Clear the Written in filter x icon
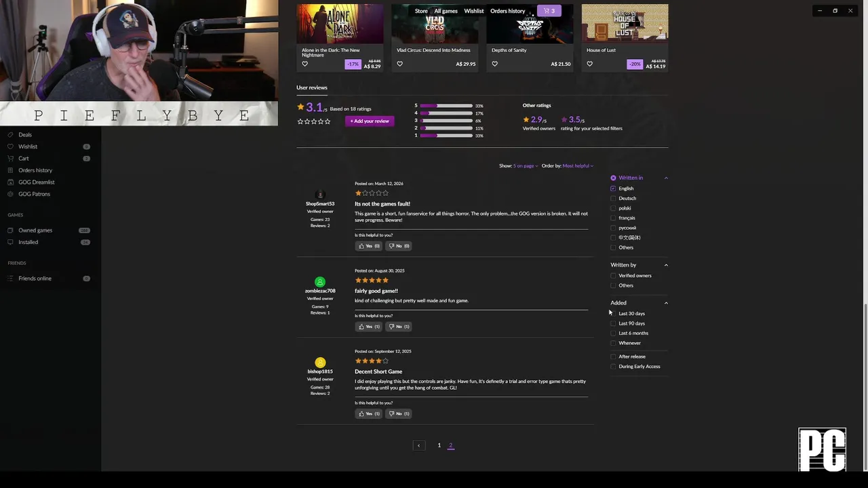The width and height of the screenshot is (868, 488). [613, 178]
